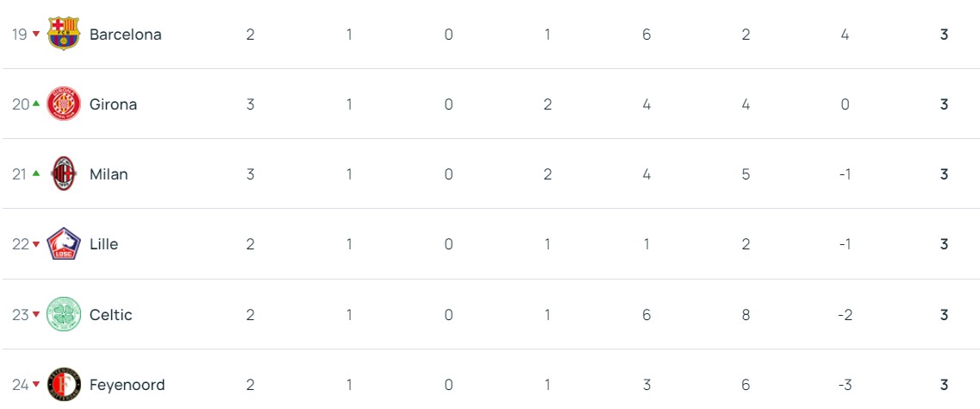Click the red down arrow beside rank 19

[x=36, y=34]
